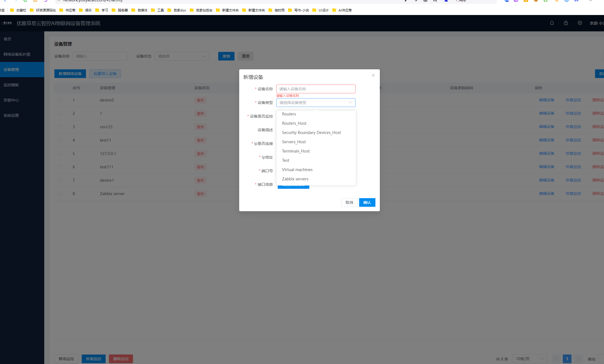Expand the 设备状态 filter dropdown
This screenshot has height=364, width=604.
coord(182,56)
